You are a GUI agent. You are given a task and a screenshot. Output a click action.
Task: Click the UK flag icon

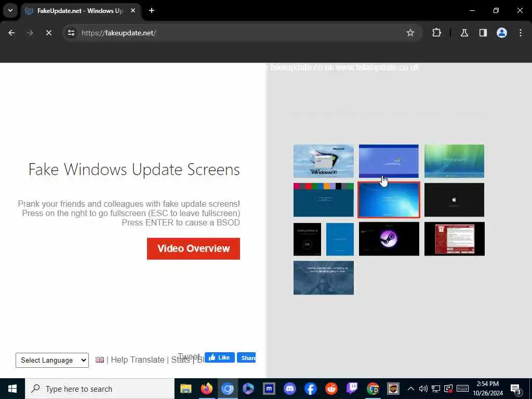click(100, 360)
